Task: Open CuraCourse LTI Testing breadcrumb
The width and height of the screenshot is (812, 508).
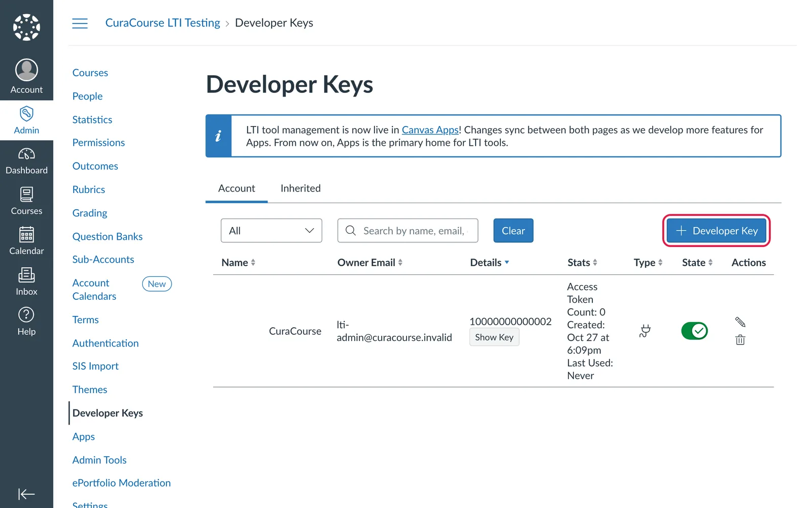Action: 163,23
